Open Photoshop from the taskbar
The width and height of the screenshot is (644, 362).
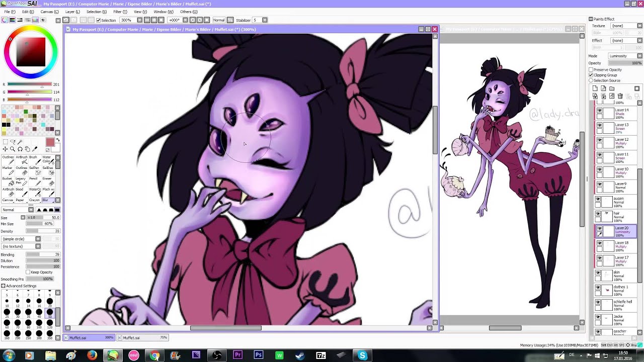258,355
